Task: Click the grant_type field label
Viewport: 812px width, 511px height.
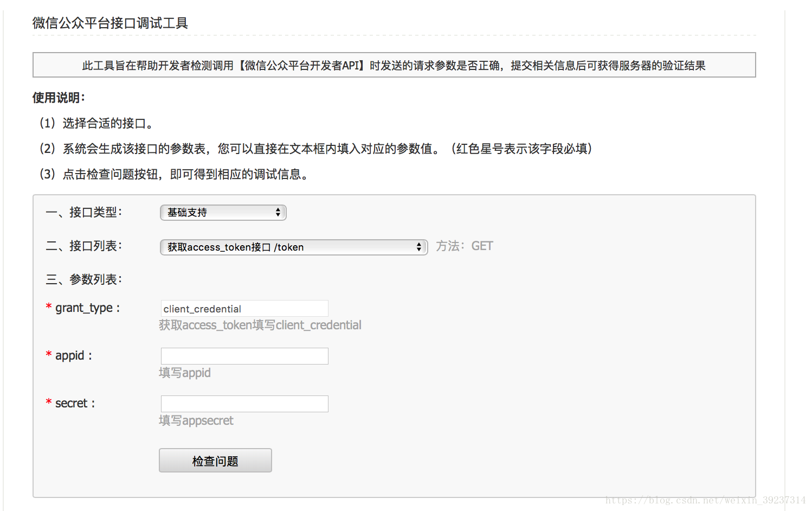Action: 87,308
